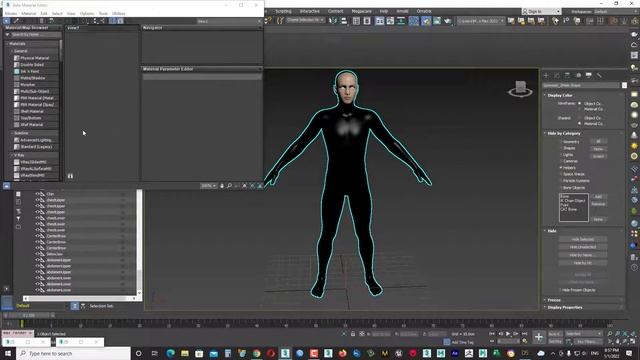Click the selection lock icon in status bar
The image size is (640, 360).
[353, 334]
